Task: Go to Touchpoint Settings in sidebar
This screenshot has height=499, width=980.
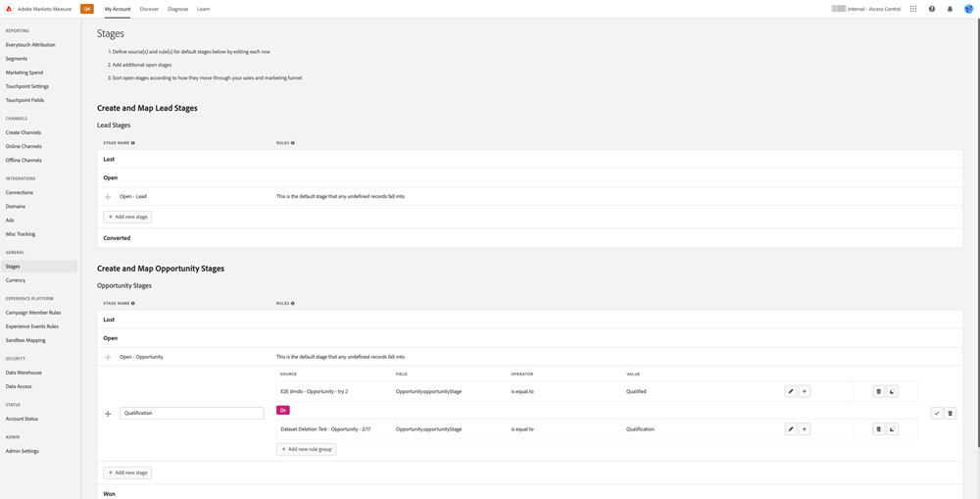Action: [x=27, y=86]
